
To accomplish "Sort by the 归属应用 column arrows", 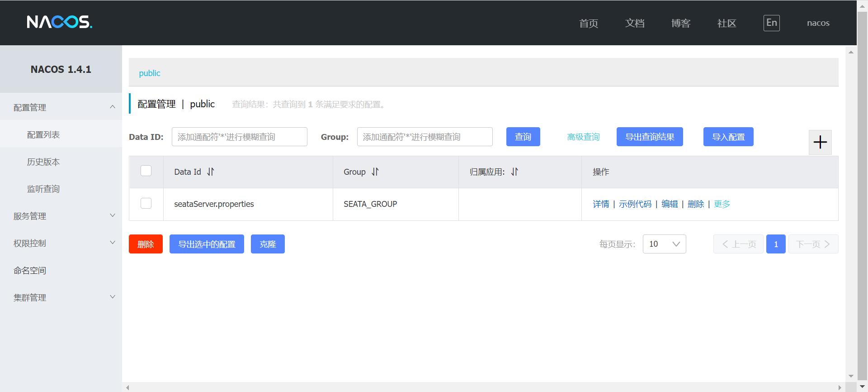I will point(514,172).
